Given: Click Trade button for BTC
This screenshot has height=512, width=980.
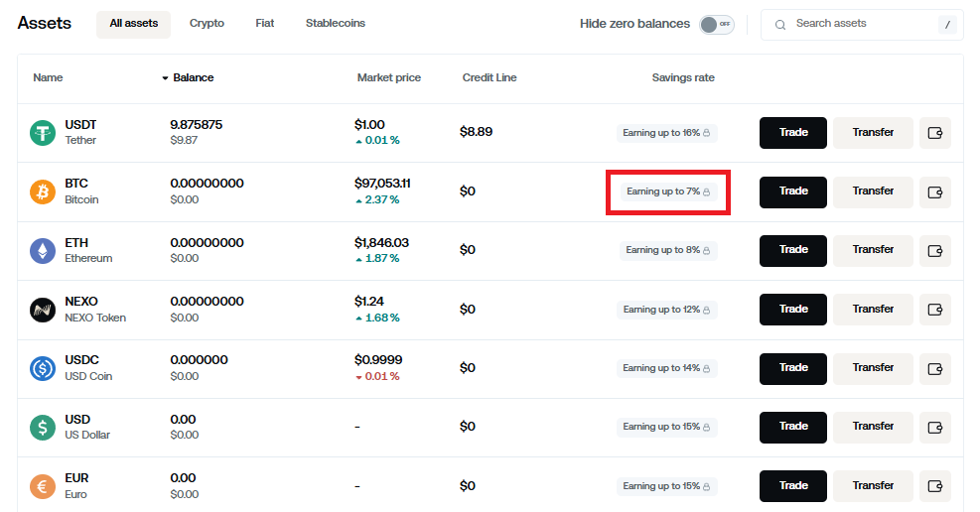Looking at the screenshot, I should [x=793, y=192].
